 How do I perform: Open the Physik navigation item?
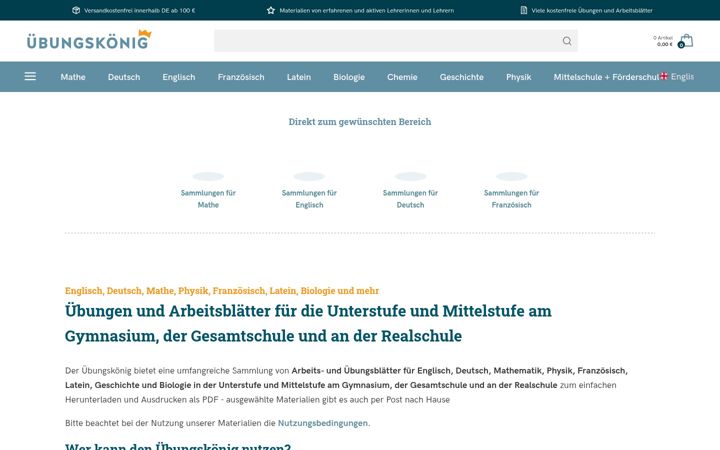pos(518,77)
